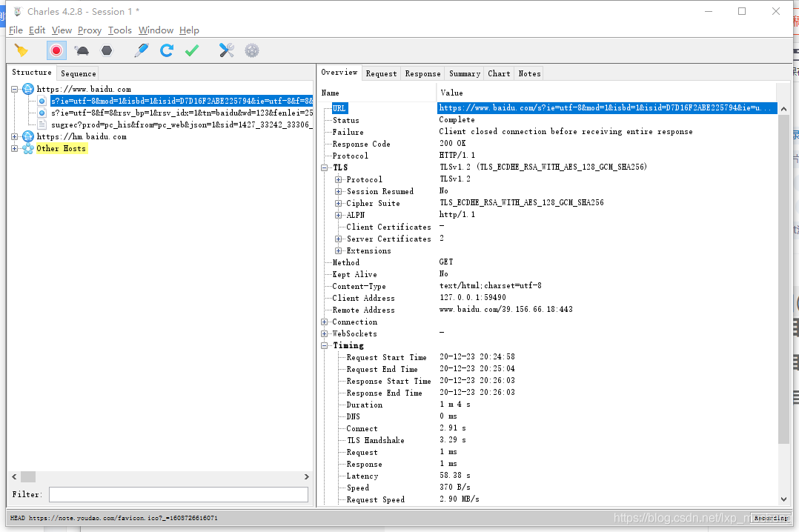The image size is (799, 532).
Task: Open the Tools menu
Action: (x=120, y=30)
